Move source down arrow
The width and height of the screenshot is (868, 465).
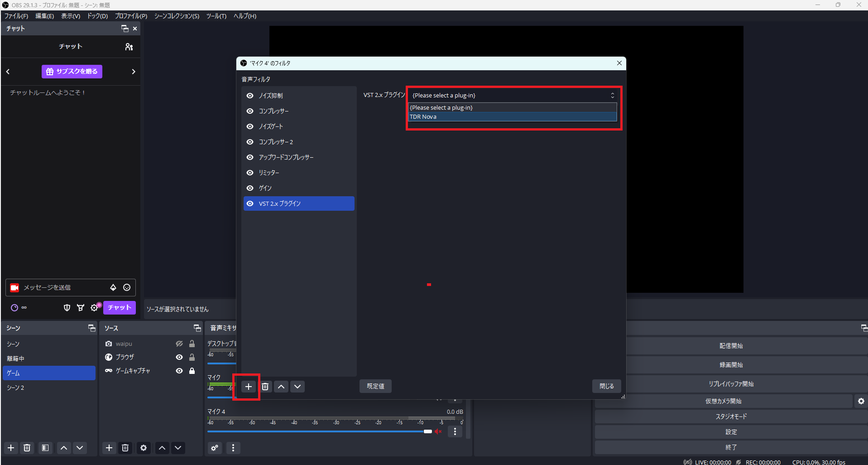point(178,448)
